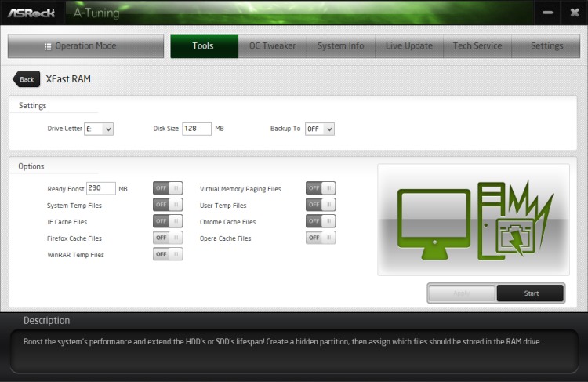
Task: Click the RAM drive computer illustration
Action: (473, 220)
